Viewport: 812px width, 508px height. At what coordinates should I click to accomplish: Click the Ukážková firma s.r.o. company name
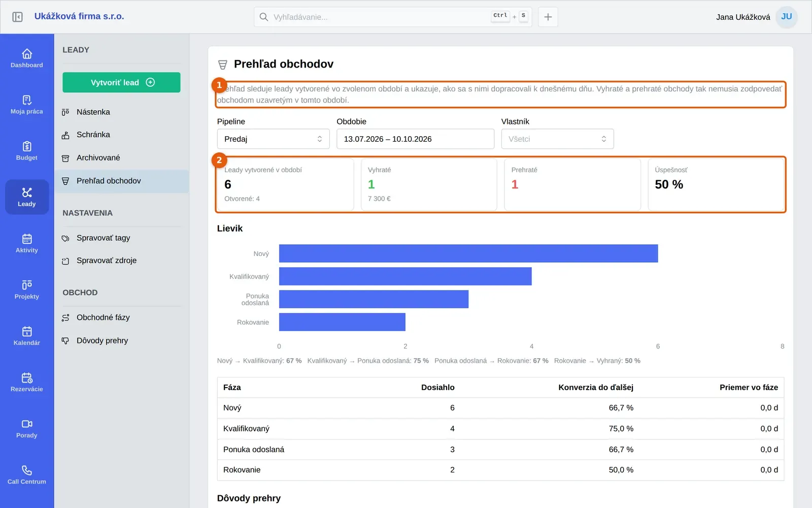[79, 16]
